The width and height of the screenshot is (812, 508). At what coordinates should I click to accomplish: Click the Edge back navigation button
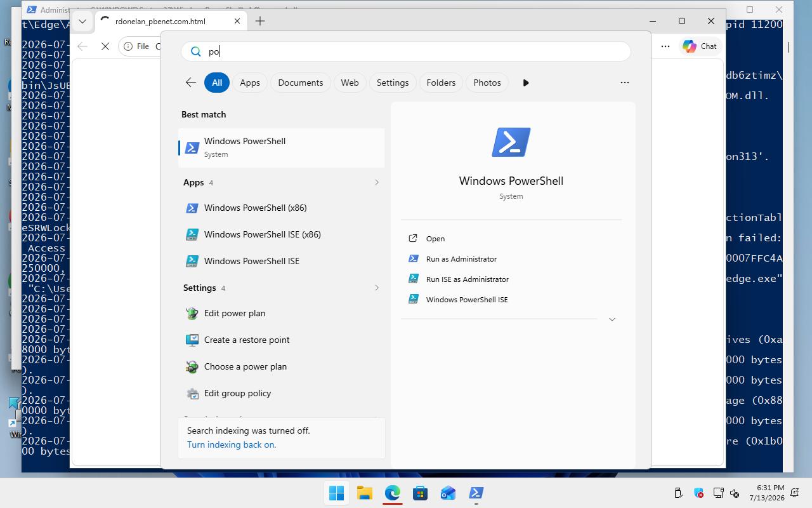[x=82, y=46]
